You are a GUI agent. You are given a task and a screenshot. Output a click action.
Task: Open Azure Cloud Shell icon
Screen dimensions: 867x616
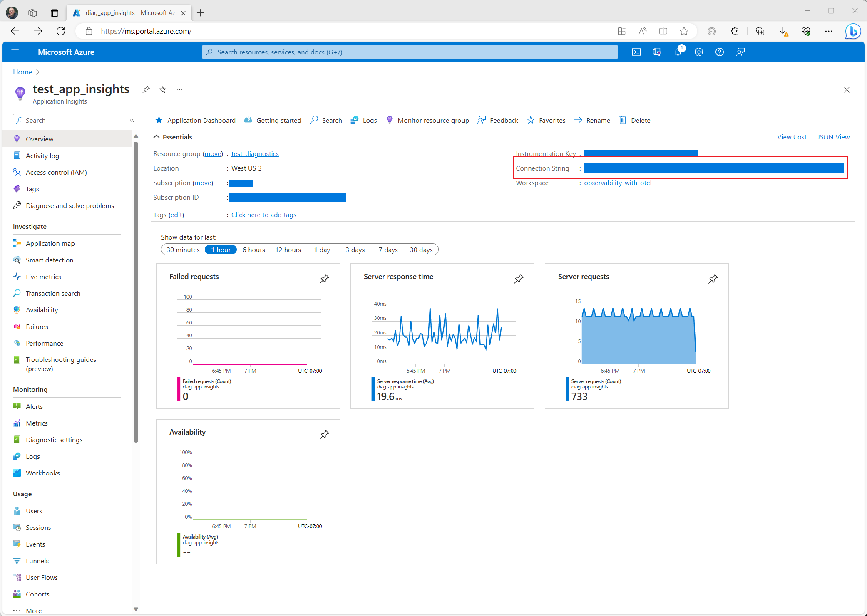636,52
